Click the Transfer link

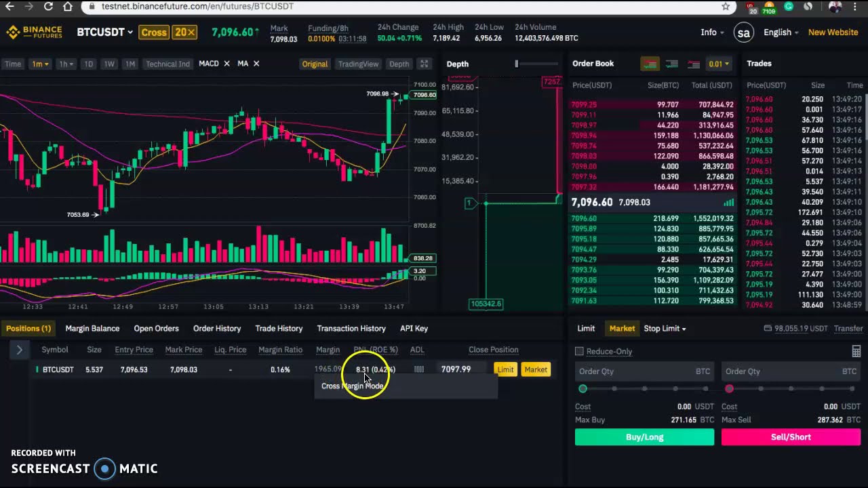848,328
